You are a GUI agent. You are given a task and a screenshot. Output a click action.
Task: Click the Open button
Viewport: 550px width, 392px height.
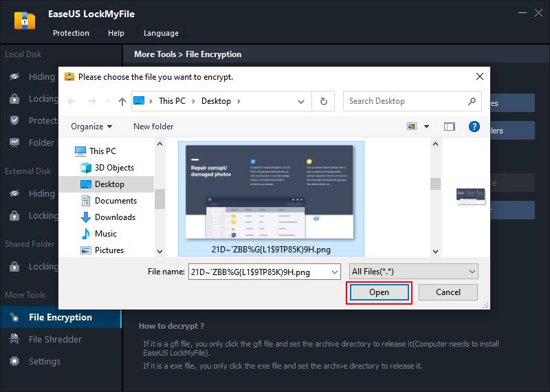coord(379,292)
